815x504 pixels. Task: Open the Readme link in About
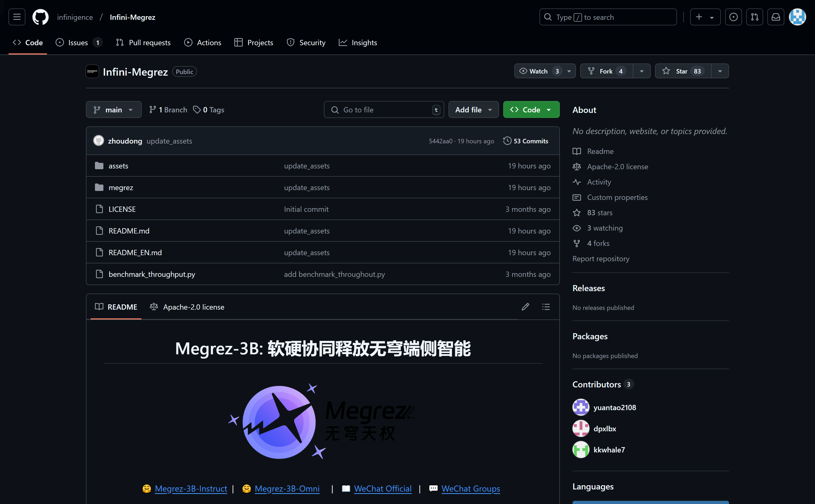click(x=593, y=151)
